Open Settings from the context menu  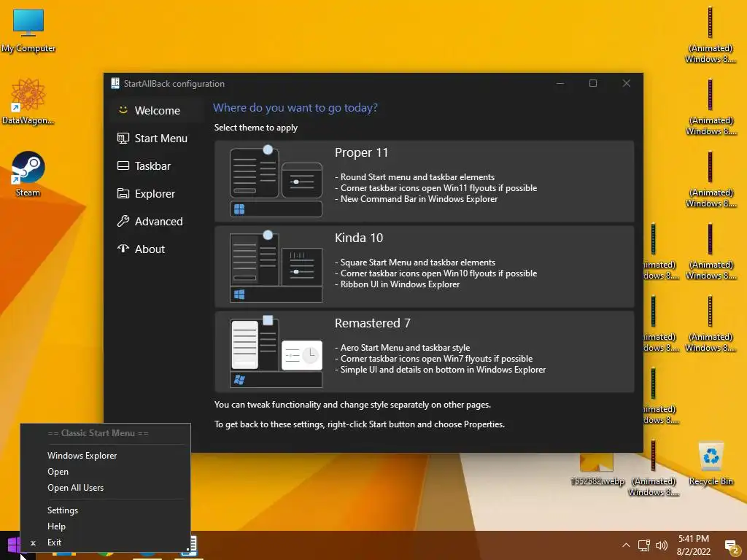point(105,510)
